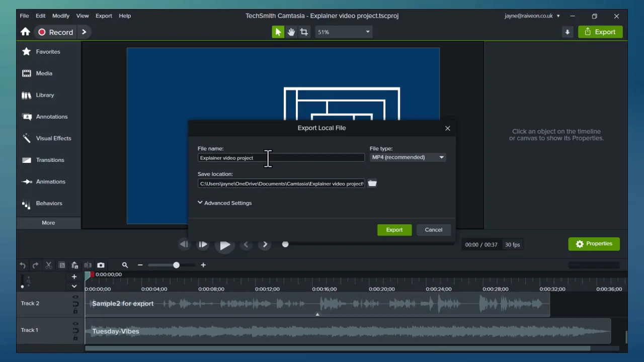Open the File menu
This screenshot has height=362, width=644.
point(24,16)
